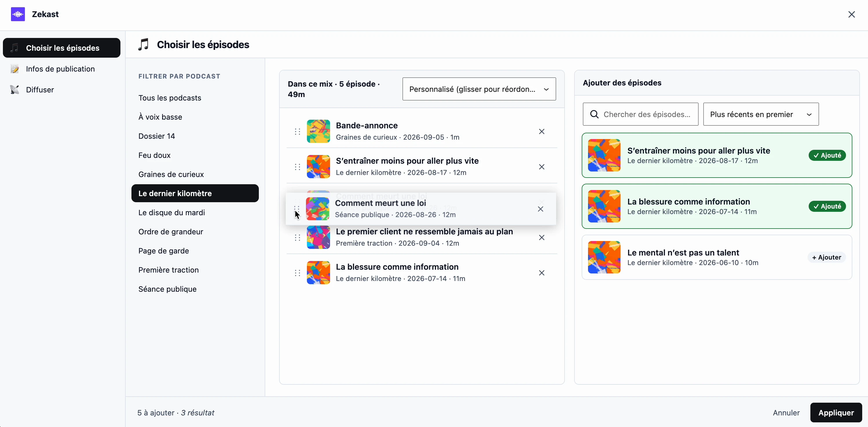Grab drag handle of Le premier client row
Screen dimensions: 868x427
tap(298, 238)
